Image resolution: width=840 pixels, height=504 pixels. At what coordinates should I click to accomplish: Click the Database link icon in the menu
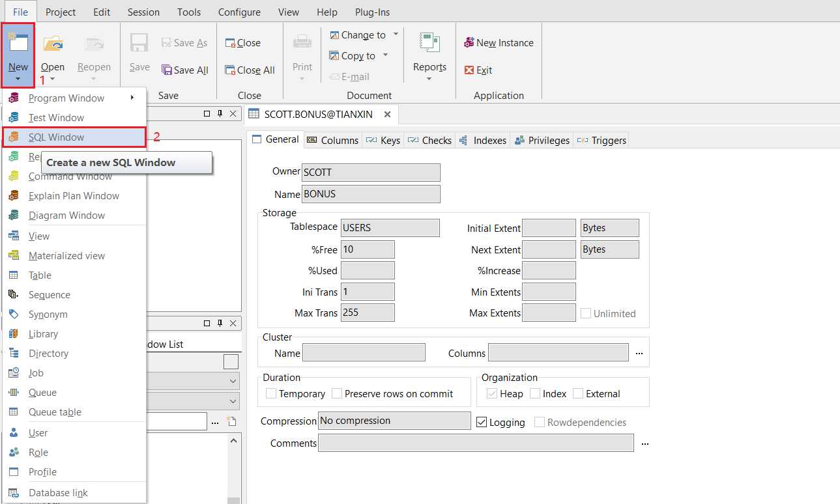pyautogui.click(x=14, y=493)
